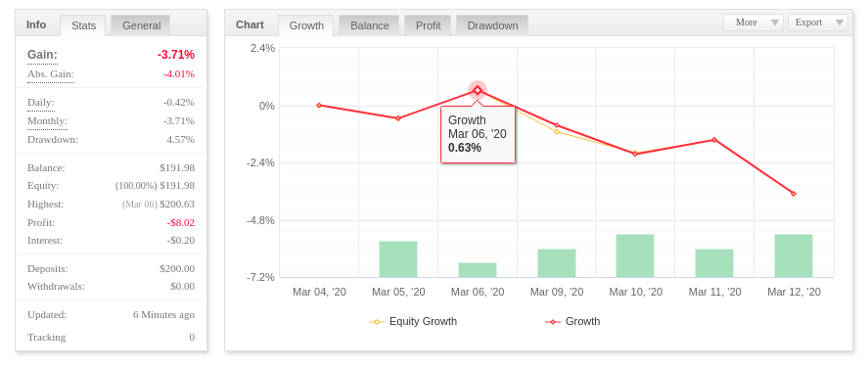Expand the Export dropdown
This screenshot has width=868, height=368.
[818, 23]
